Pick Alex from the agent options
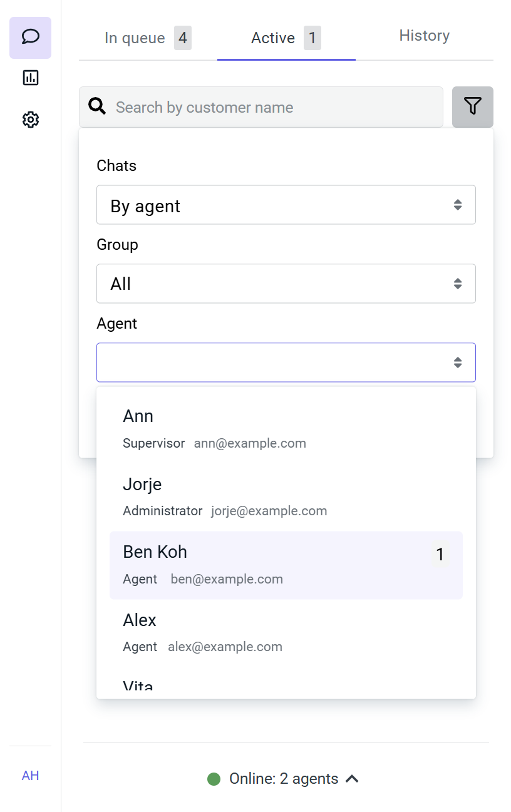 click(286, 632)
